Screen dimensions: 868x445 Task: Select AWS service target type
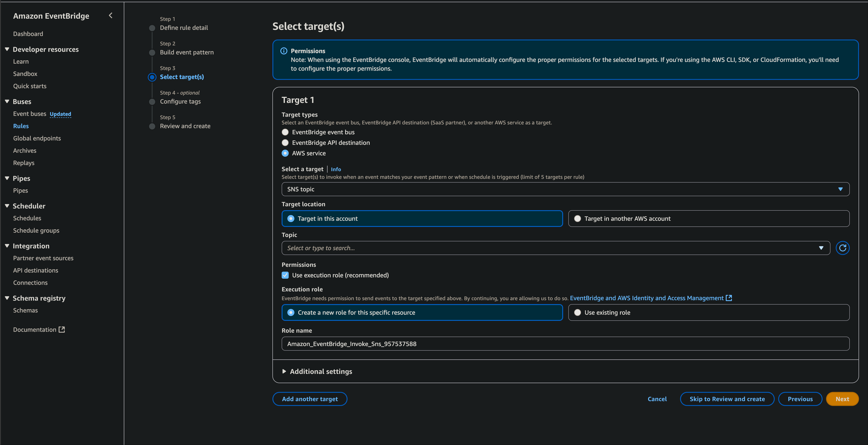pyautogui.click(x=285, y=153)
